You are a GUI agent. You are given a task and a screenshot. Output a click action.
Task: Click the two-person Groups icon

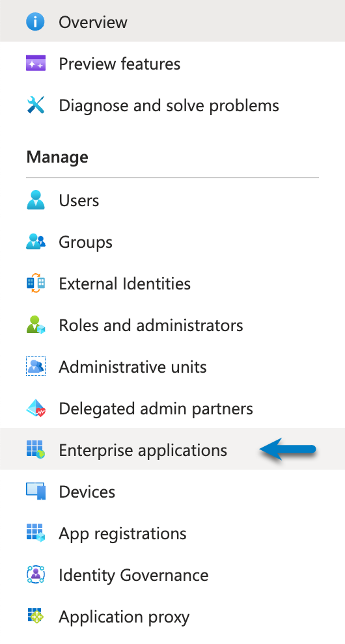tap(35, 242)
